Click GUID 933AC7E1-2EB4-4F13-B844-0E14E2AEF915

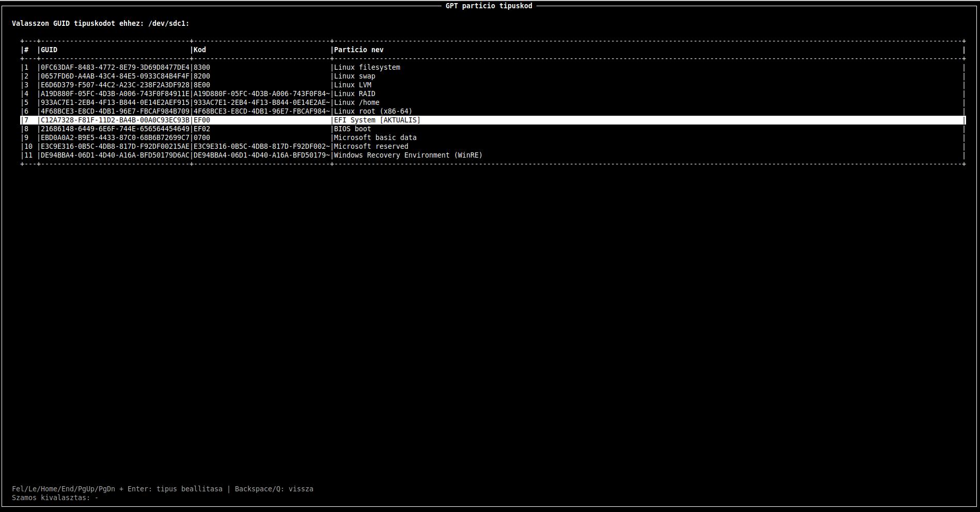[x=115, y=102]
